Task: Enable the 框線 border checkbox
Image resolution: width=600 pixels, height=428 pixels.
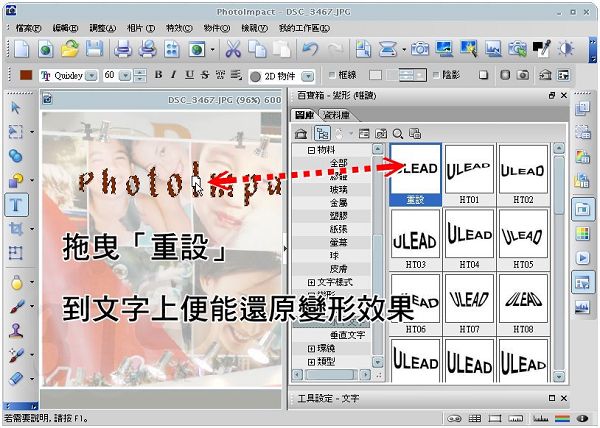Action: coord(332,75)
